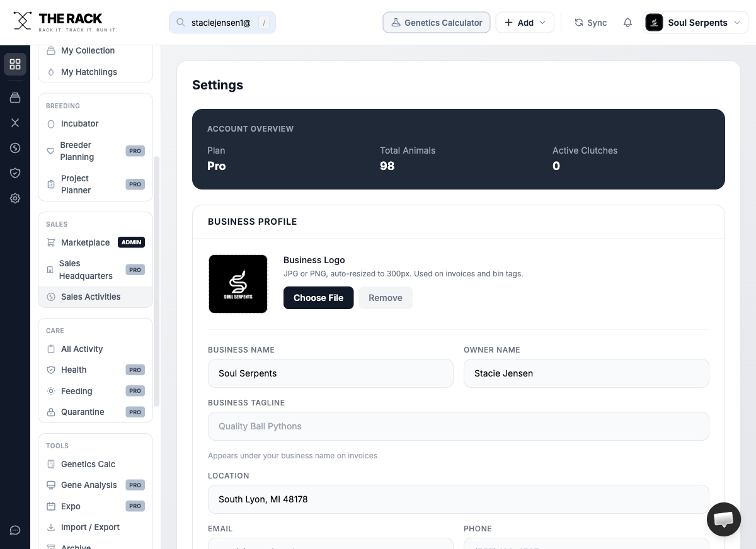Open Marketplace in Sales section

click(x=96, y=242)
